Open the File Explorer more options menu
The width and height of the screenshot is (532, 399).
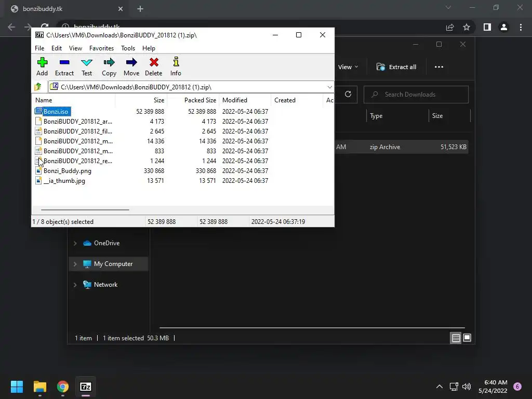click(x=438, y=67)
